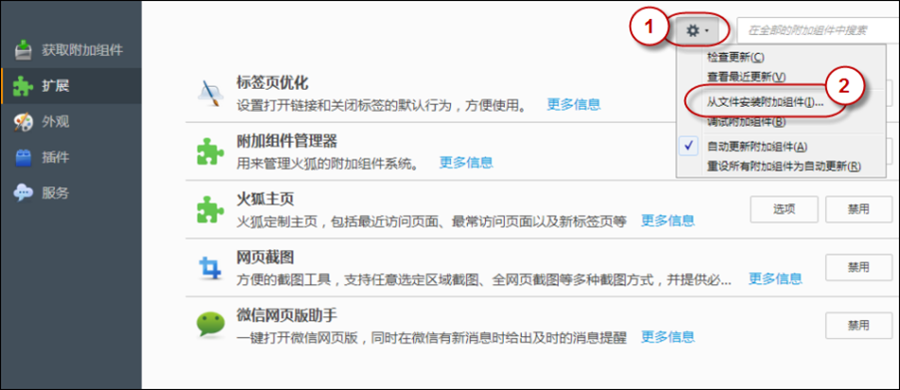900x390 pixels.
Task: Click the 网页截图 crop icon
Action: pos(210,268)
